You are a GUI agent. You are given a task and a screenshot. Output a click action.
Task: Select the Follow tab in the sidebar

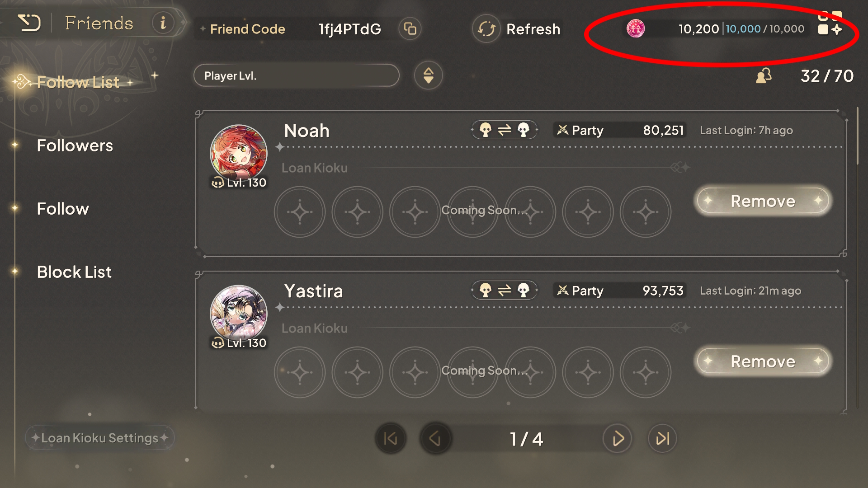[x=63, y=209]
